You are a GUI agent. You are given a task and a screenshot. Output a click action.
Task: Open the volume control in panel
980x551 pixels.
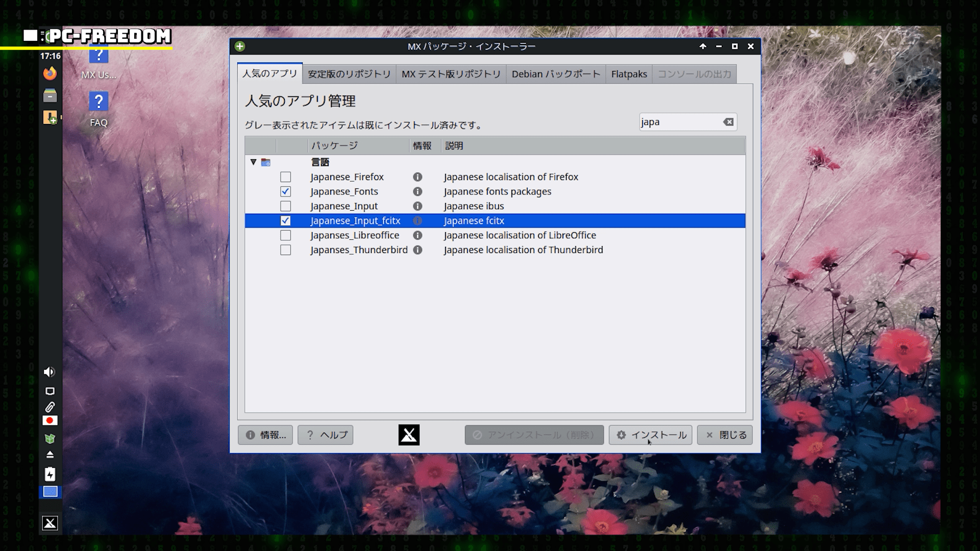(50, 372)
